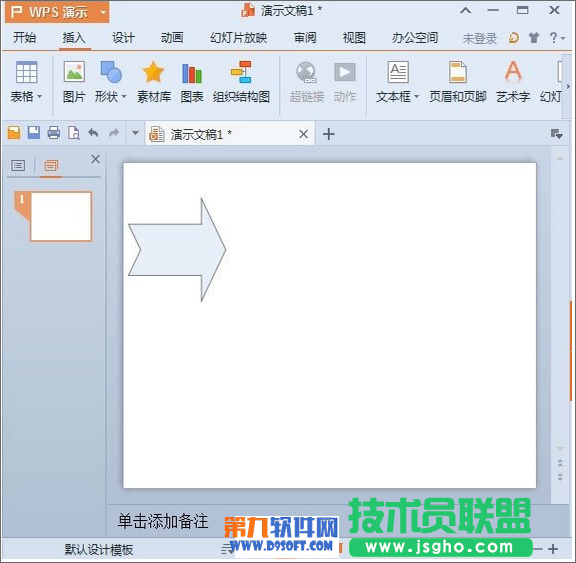This screenshot has width=576, height=563.
Task: Insert a picture with 图片 icon
Action: [74, 72]
